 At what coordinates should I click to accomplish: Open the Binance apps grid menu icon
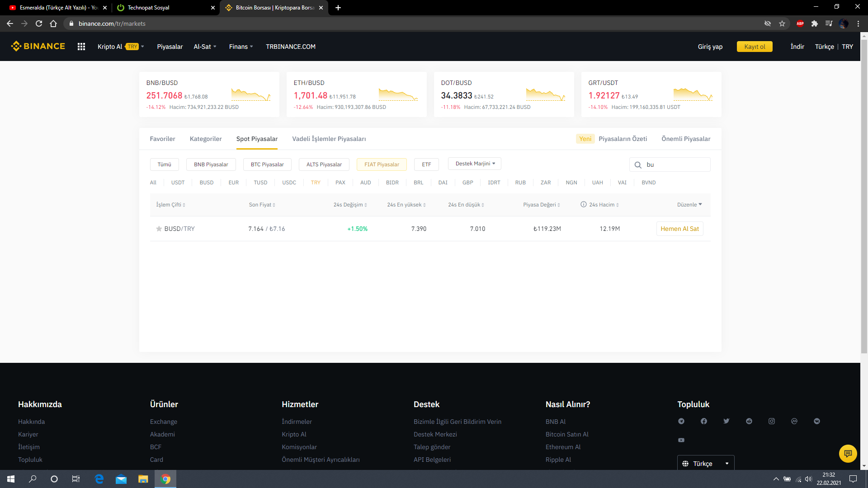point(81,47)
